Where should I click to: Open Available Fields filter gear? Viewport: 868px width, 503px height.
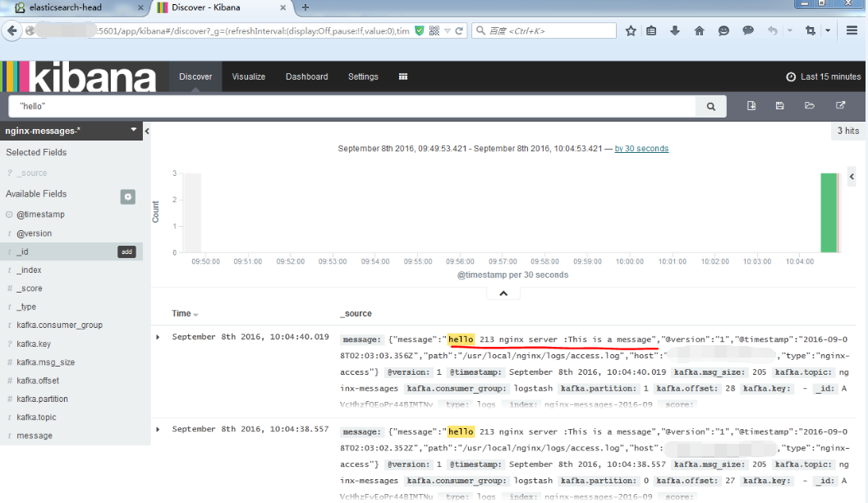pyautogui.click(x=128, y=196)
